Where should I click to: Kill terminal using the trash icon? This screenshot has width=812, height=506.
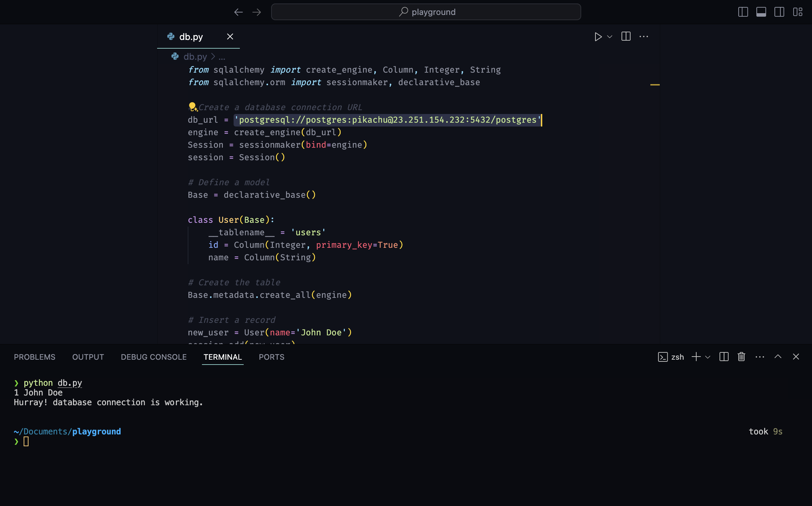(741, 357)
